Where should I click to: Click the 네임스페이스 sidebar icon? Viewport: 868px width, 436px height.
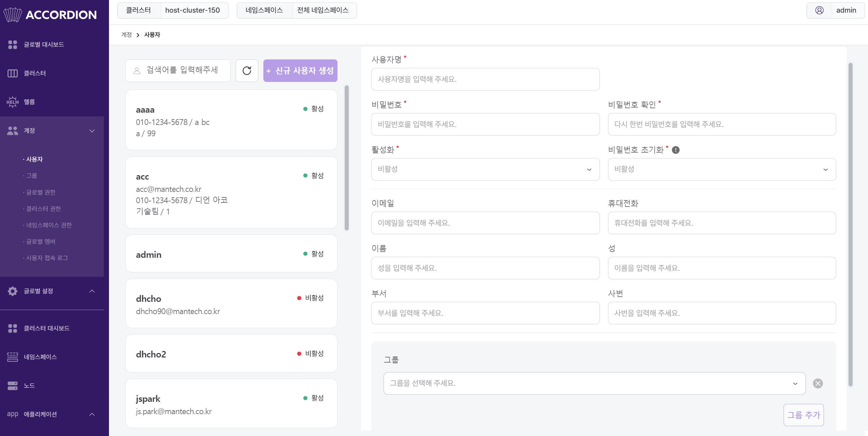(x=13, y=357)
